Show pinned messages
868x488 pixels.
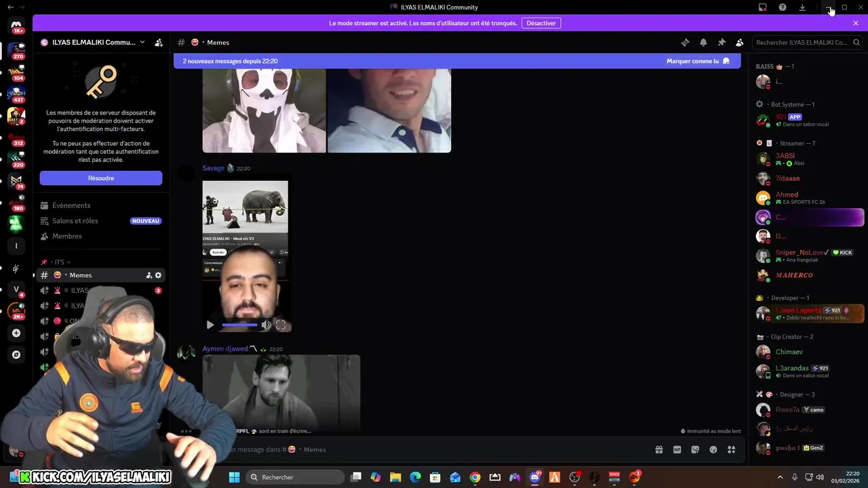tap(722, 42)
